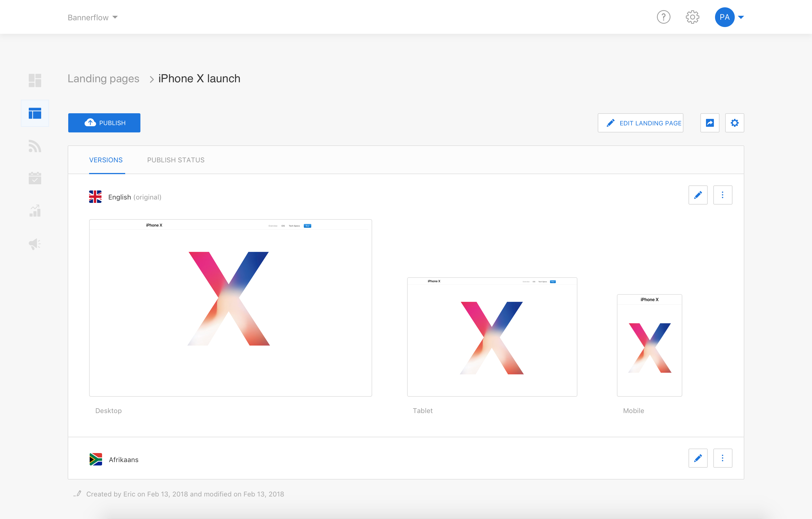Select the landing pages layout sidebar icon
The width and height of the screenshot is (812, 519).
click(35, 113)
